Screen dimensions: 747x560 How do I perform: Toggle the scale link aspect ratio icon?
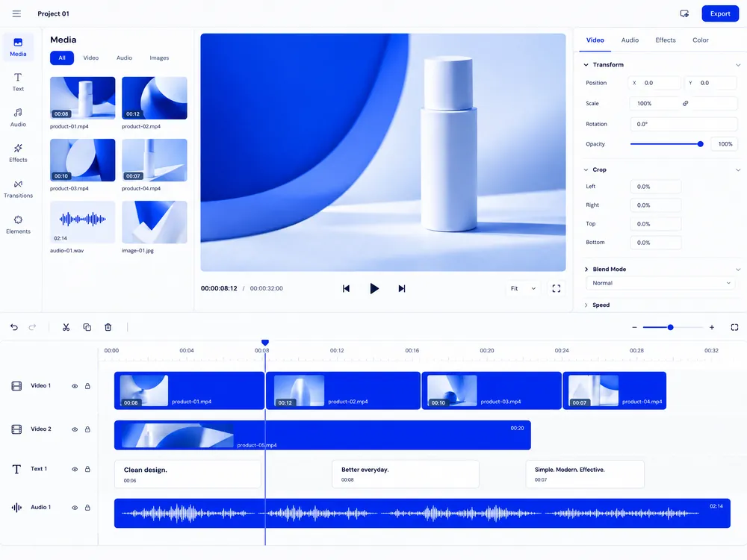[x=686, y=103]
